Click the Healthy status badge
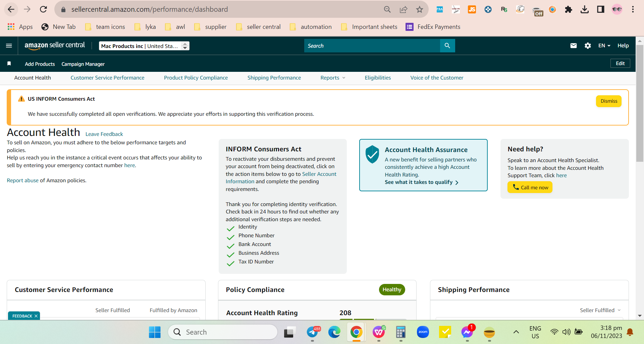 pos(392,290)
